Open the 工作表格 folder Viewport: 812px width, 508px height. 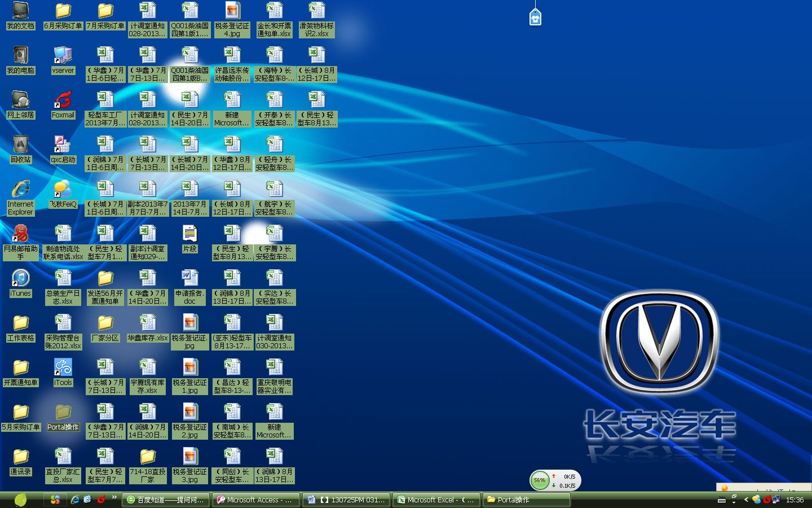[x=20, y=325]
